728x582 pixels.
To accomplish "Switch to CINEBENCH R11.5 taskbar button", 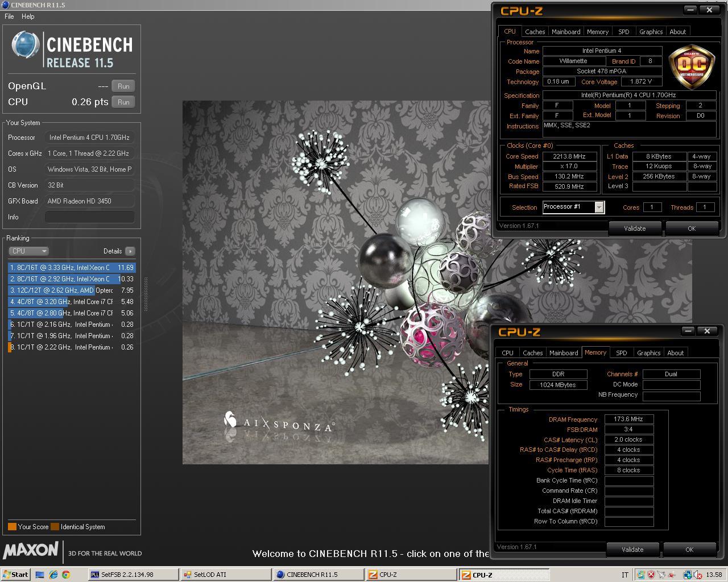I will [x=318, y=575].
